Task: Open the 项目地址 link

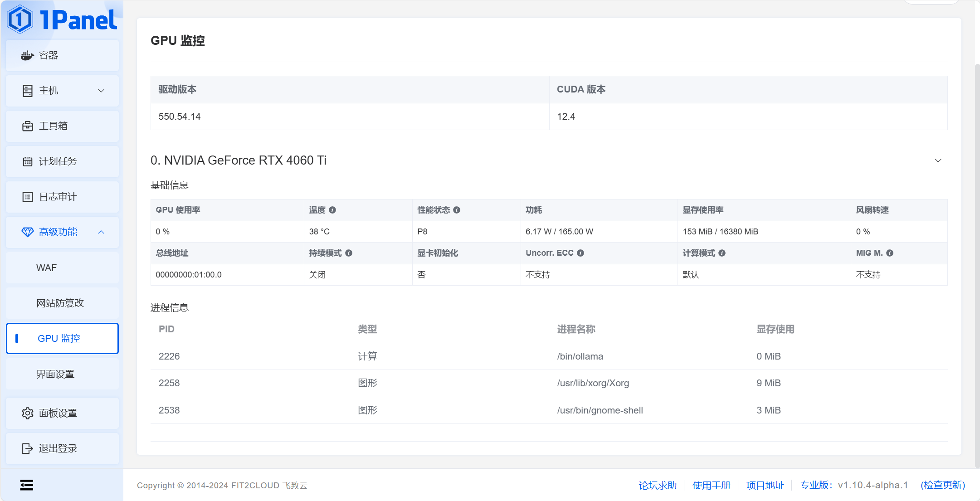Action: coord(765,485)
